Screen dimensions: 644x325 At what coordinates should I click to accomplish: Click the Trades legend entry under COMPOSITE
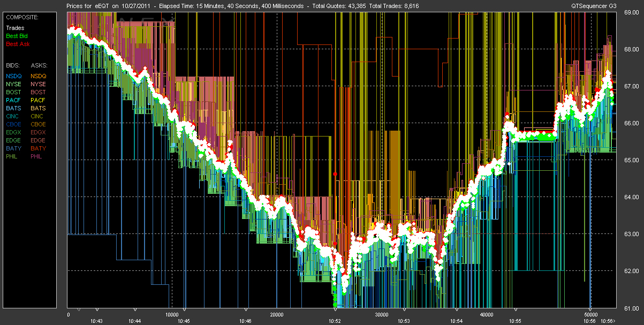[x=14, y=28]
